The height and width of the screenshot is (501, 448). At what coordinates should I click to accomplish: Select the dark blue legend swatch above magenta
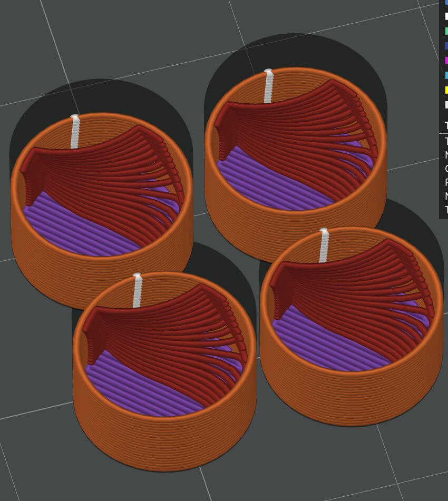tap(446, 46)
